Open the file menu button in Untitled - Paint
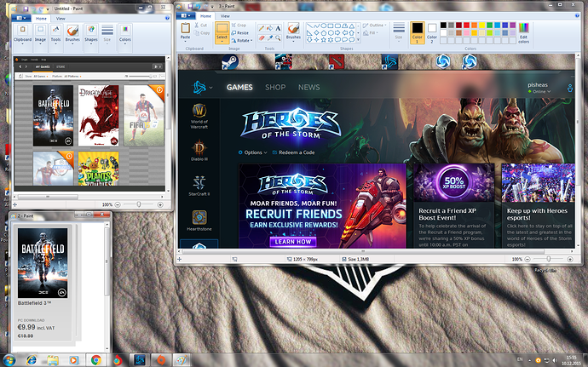Viewport: 588px width, 367px height. tap(21, 18)
